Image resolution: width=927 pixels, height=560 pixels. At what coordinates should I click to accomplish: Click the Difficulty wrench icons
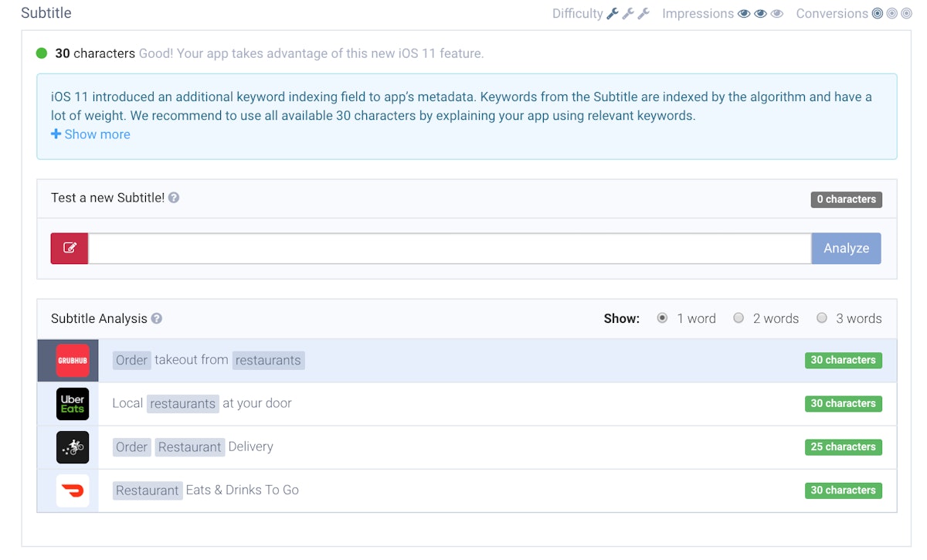(628, 13)
